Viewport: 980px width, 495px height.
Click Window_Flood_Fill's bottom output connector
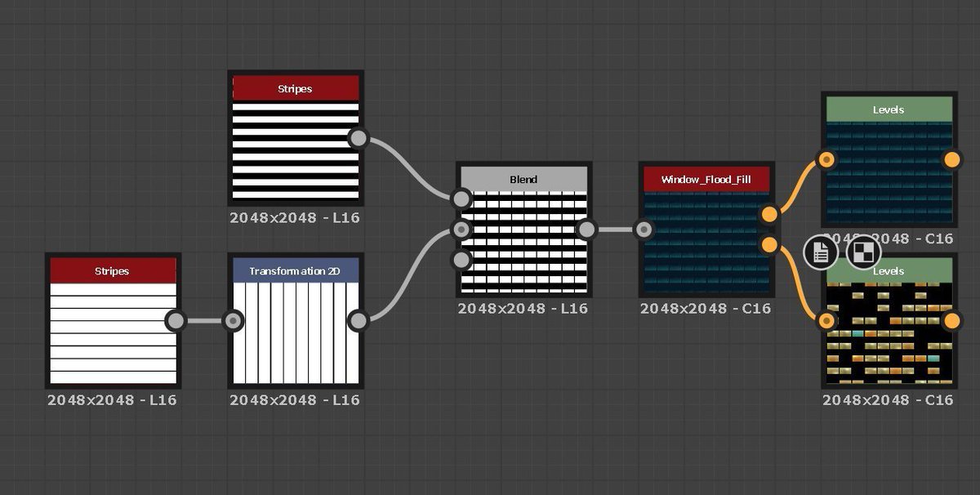[767, 243]
